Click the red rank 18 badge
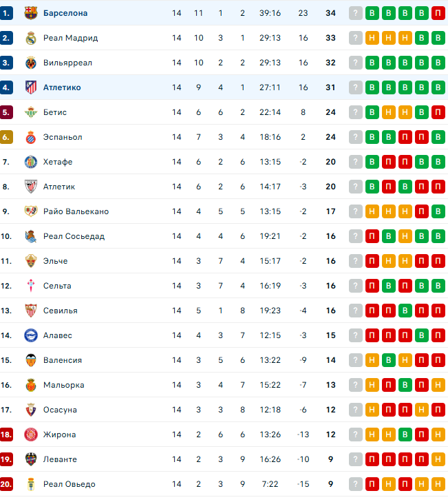Screen dimensions: 448x502 point(7,435)
